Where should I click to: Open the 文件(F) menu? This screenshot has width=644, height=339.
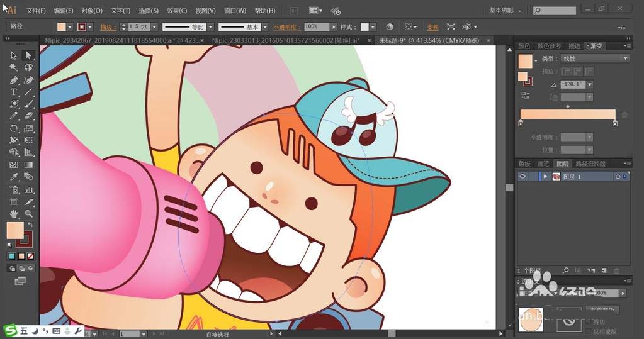36,11
